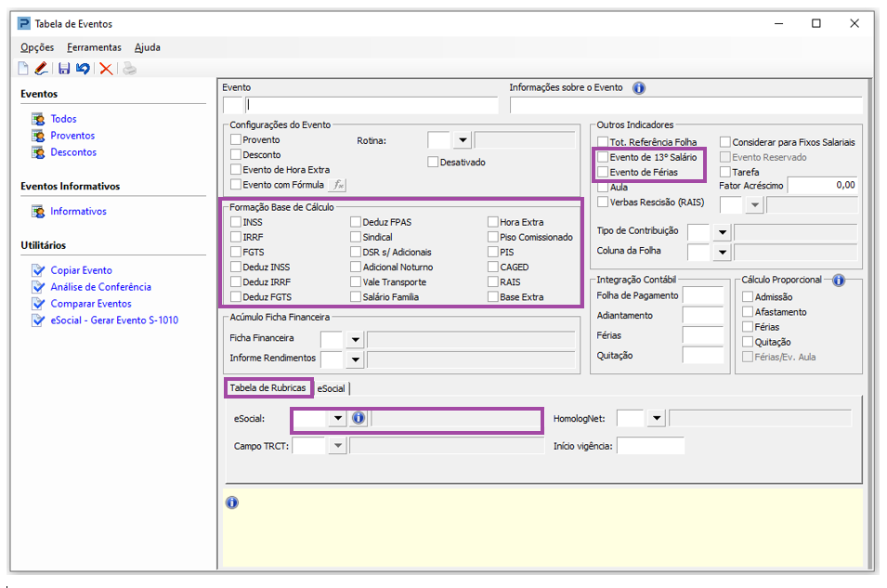
Task: Click the formula fx icon button
Action: pos(339,185)
